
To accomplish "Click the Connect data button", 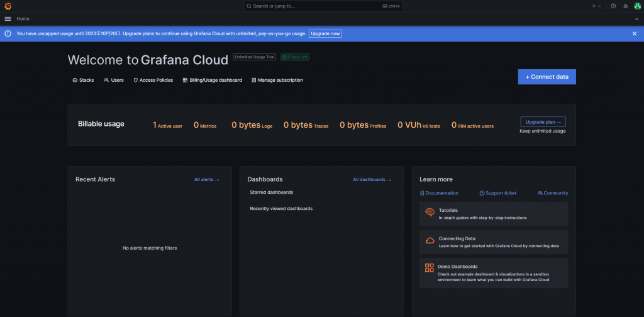I will tap(547, 77).
